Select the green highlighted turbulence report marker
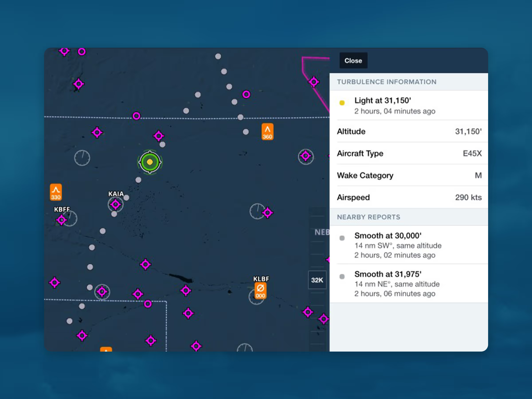532x399 pixels. click(x=150, y=162)
